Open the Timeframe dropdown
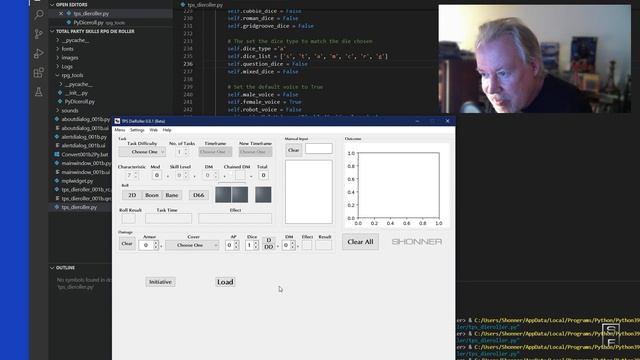Image resolution: width=640 pixels, height=360 pixels. (215, 152)
